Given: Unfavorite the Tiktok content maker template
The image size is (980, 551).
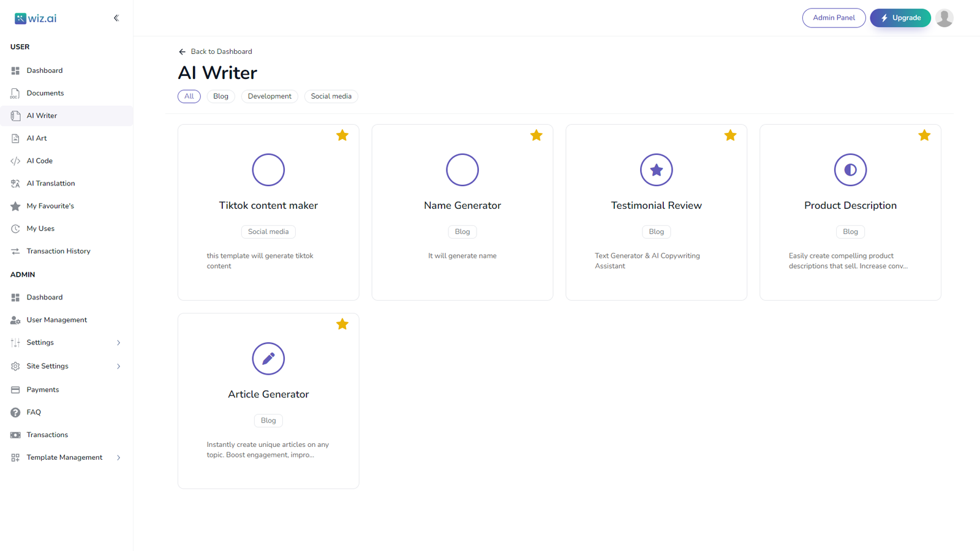Looking at the screenshot, I should (x=342, y=135).
